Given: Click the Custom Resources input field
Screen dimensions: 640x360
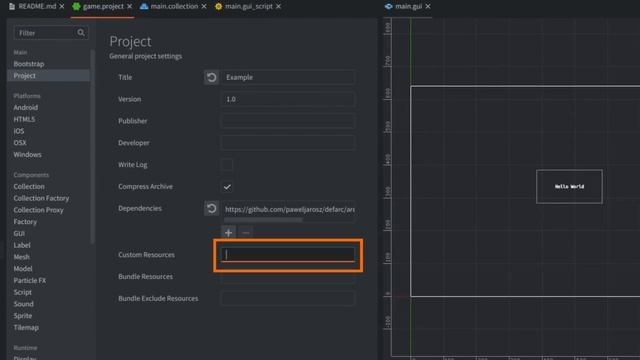Looking at the screenshot, I should click(x=288, y=255).
